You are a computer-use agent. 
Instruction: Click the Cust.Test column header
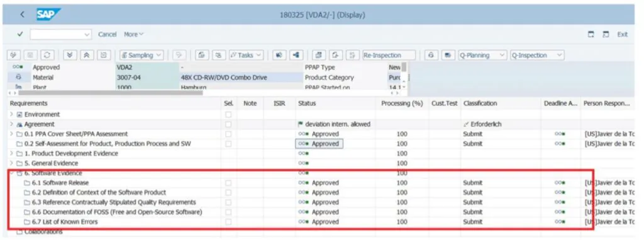445,103
